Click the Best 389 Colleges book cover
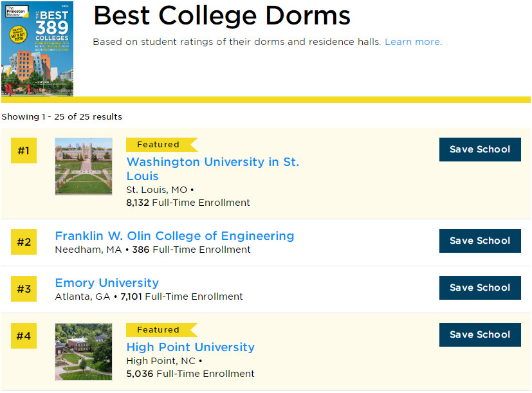The height and width of the screenshot is (393, 532). tap(37, 49)
